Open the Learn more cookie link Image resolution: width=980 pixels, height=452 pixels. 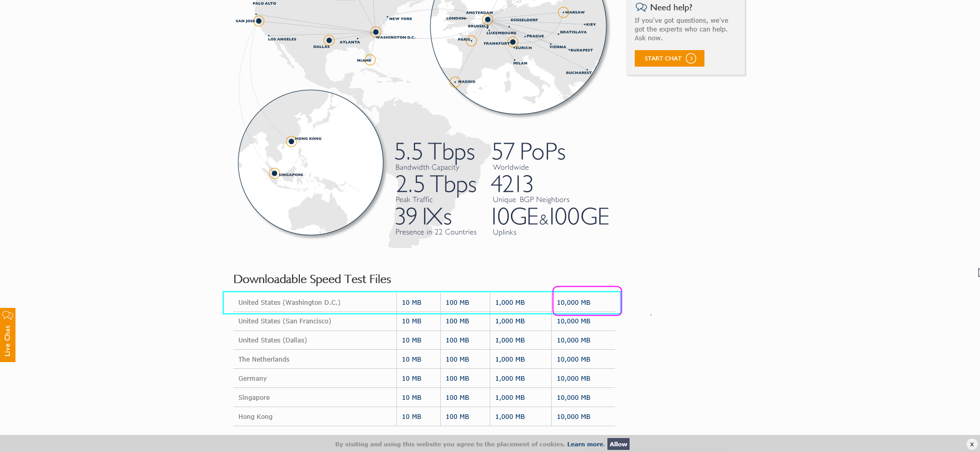point(585,444)
